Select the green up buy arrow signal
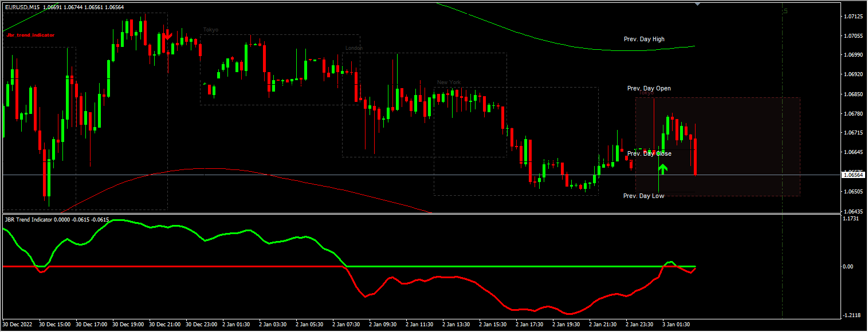 pos(663,168)
